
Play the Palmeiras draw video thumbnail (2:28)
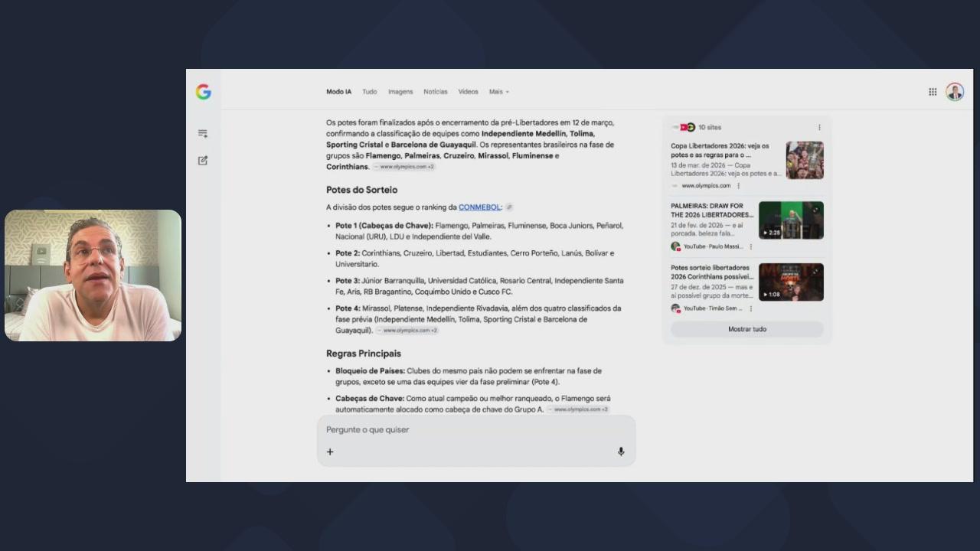[x=791, y=220]
